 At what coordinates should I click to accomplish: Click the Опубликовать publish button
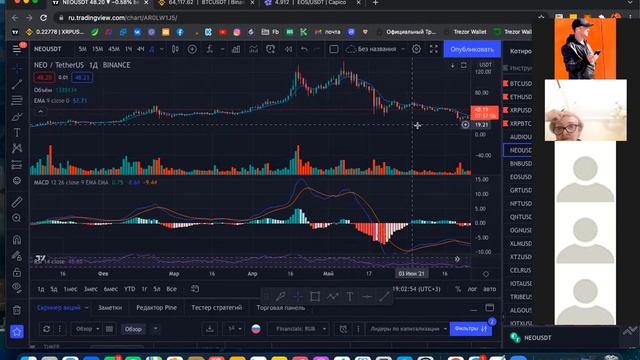pyautogui.click(x=472, y=49)
